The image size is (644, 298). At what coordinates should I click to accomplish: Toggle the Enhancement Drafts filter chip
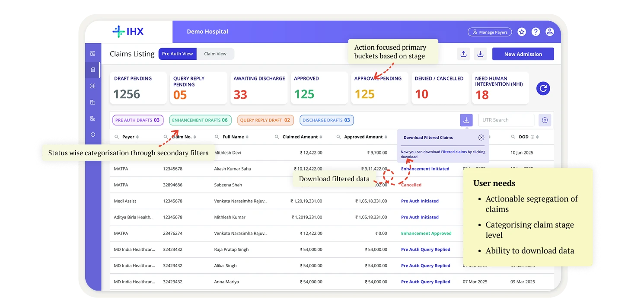[200, 120]
